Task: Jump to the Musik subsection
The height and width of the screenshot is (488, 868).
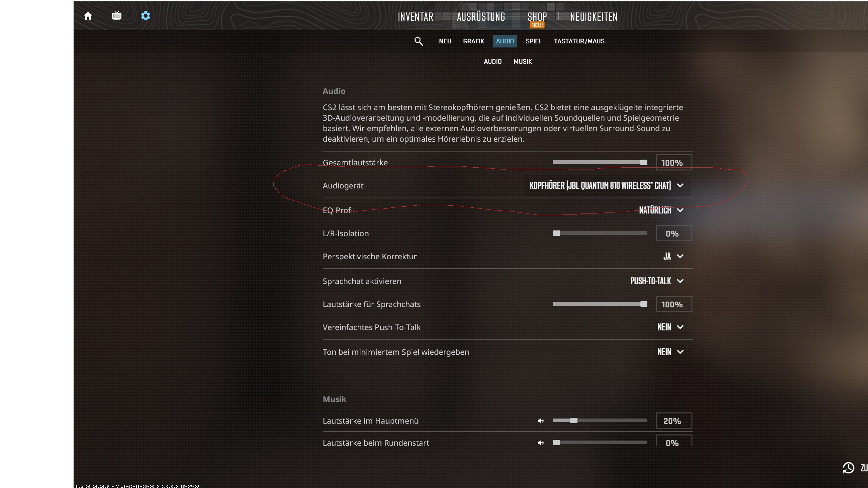Action: [x=522, y=61]
